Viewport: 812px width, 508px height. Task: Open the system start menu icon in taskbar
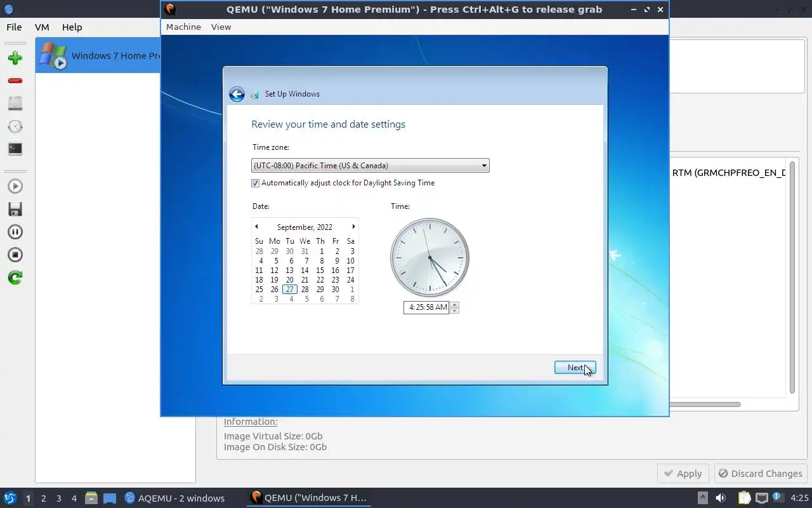point(10,498)
